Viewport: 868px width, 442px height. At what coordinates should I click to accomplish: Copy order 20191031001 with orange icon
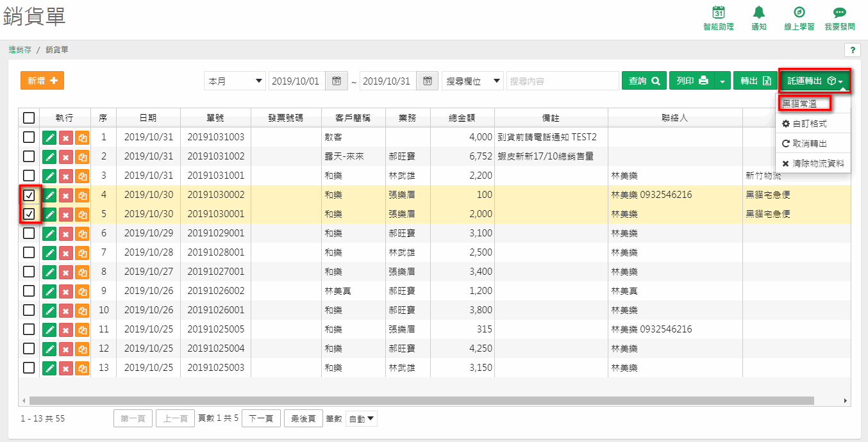click(x=82, y=176)
